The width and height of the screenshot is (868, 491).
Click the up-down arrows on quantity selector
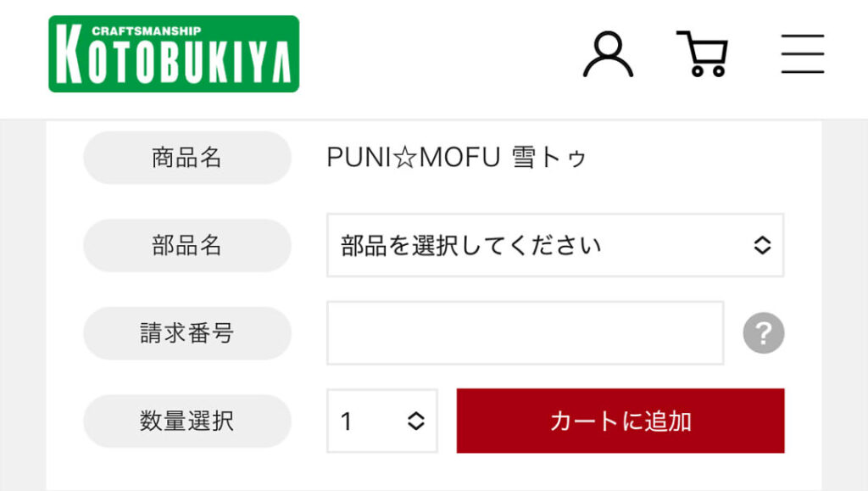(415, 421)
